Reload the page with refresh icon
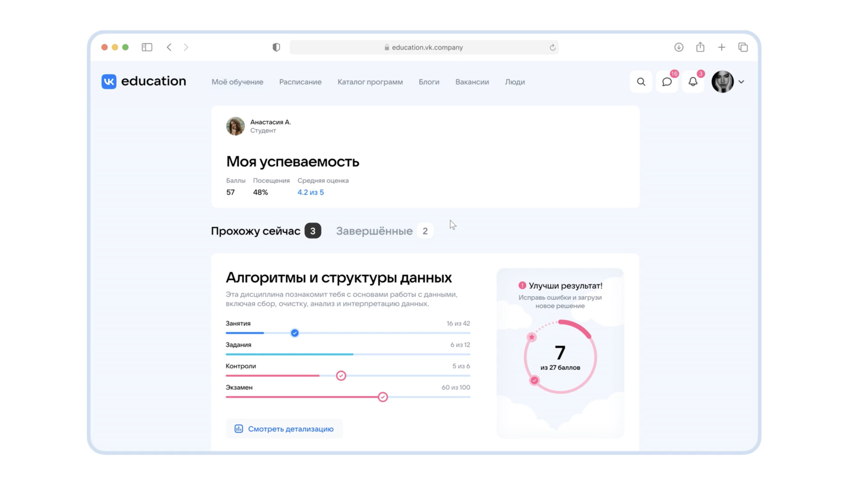This screenshot has width=868, height=489. pyautogui.click(x=552, y=47)
